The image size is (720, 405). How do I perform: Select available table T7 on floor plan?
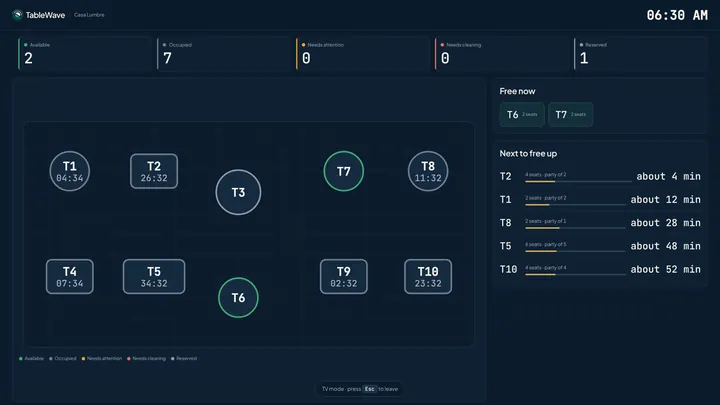point(343,171)
